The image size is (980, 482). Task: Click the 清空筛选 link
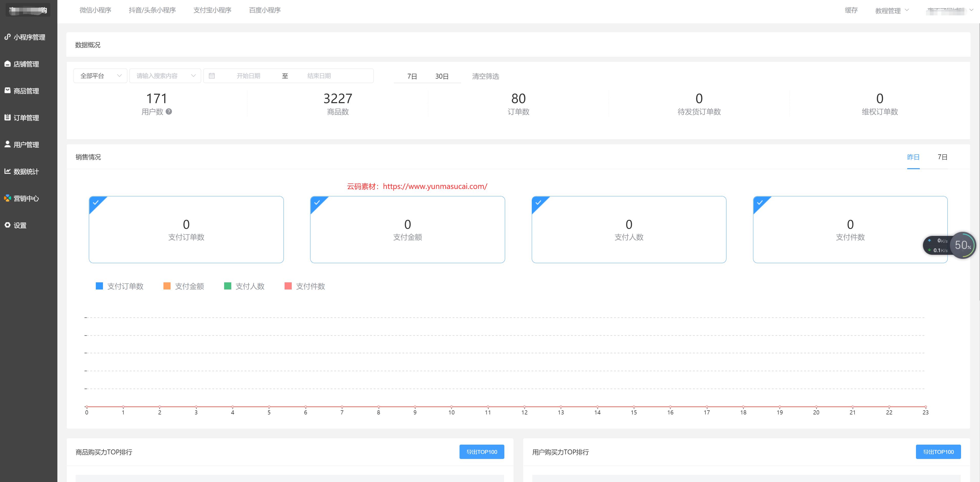click(485, 76)
